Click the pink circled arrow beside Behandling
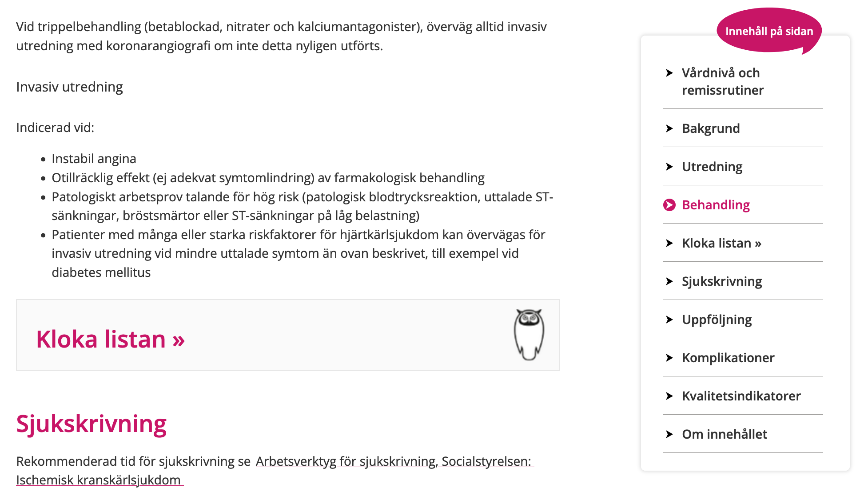Image resolution: width=868 pixels, height=504 pixels. pos(669,205)
